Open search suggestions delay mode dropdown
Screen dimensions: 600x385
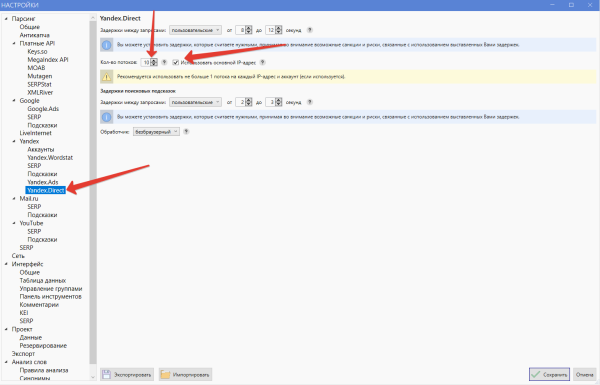click(x=195, y=102)
